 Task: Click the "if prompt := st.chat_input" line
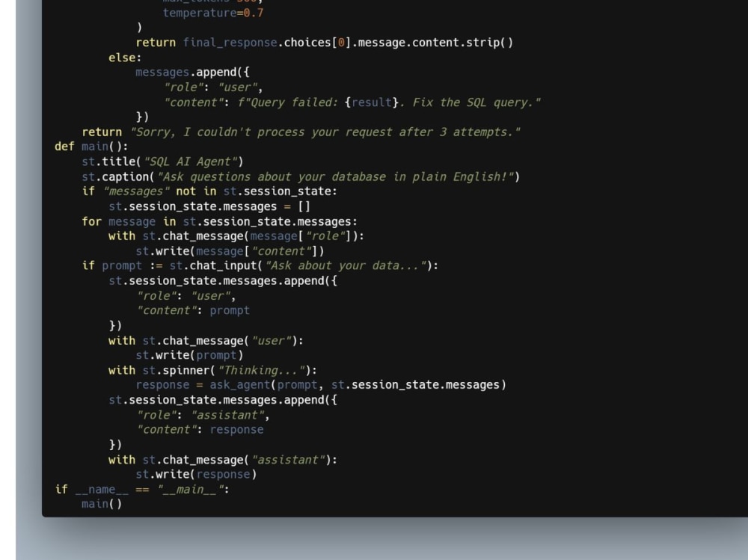pyautogui.click(x=260, y=265)
